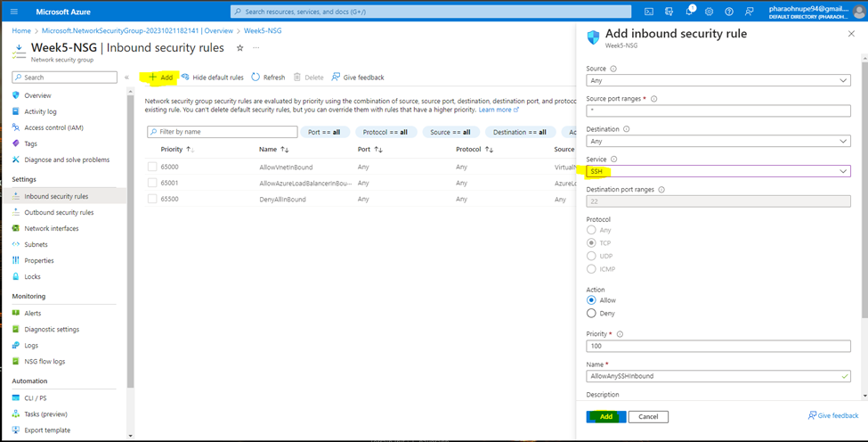Image resolution: width=868 pixels, height=442 pixels.
Task: Open the Learn more link
Action: click(499, 110)
